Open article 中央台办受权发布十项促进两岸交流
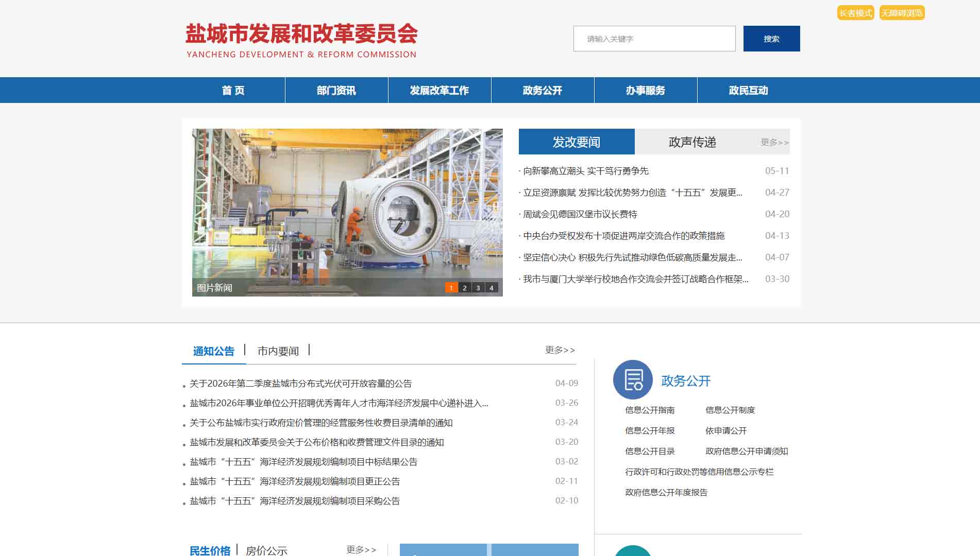 click(x=623, y=236)
